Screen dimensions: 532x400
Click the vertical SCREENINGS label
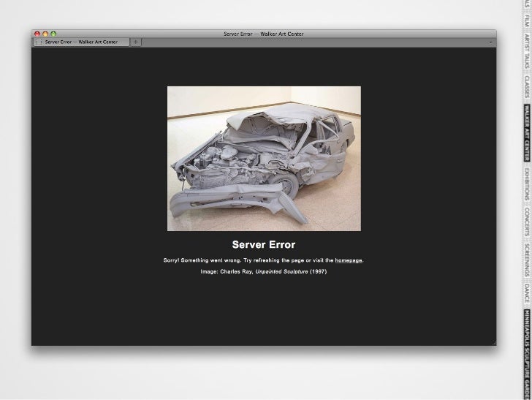pos(527,260)
